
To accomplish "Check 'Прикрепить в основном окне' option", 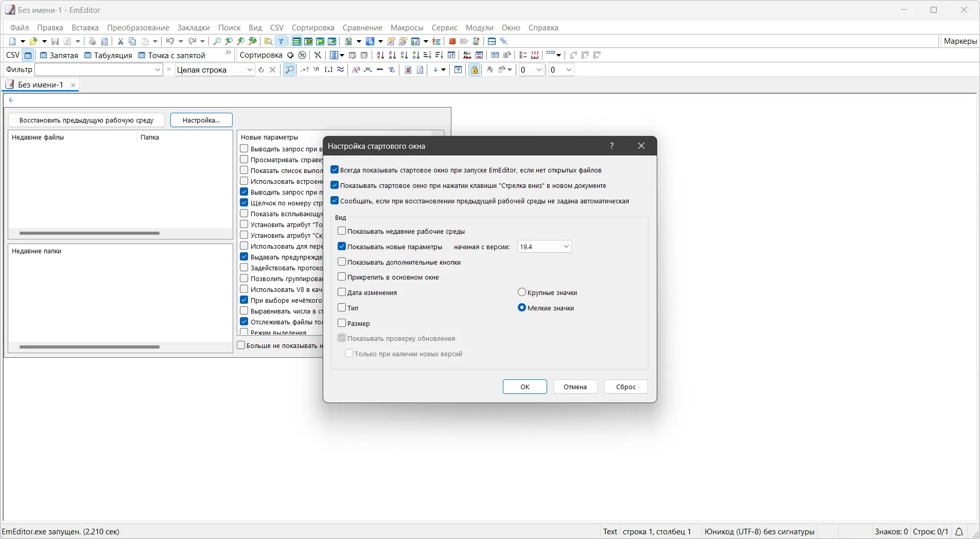I will 342,277.
